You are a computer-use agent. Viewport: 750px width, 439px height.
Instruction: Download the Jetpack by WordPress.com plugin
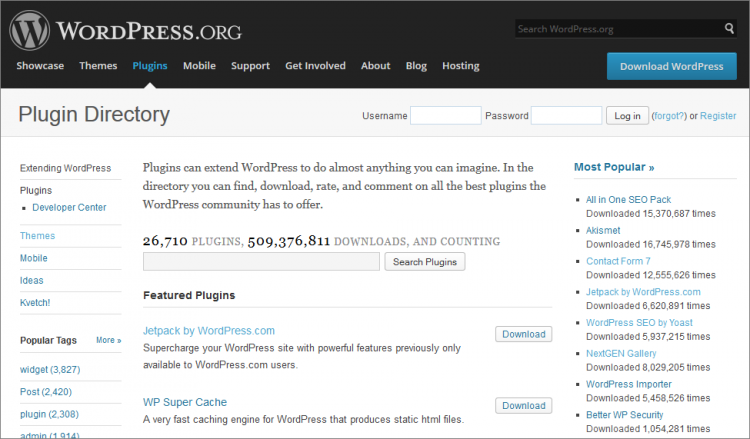click(x=523, y=334)
